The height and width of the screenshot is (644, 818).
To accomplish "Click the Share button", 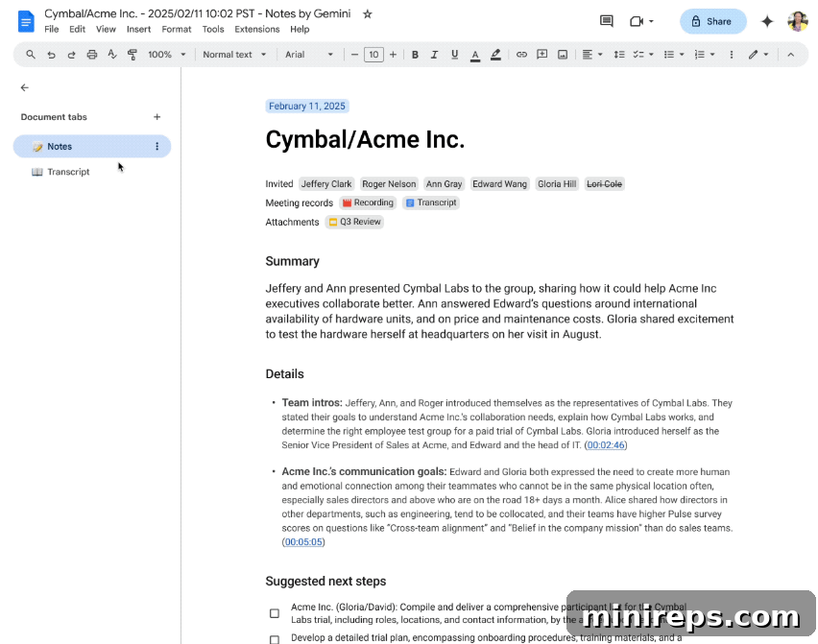I will tap(712, 21).
